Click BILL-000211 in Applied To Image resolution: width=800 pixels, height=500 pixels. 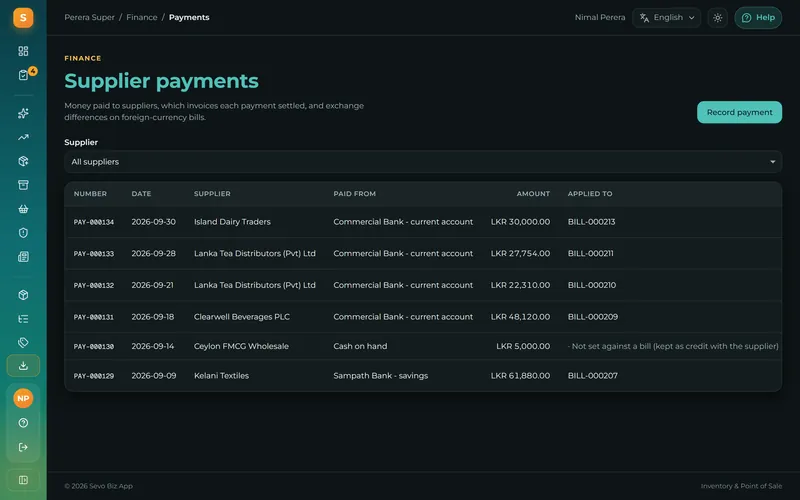coord(591,254)
